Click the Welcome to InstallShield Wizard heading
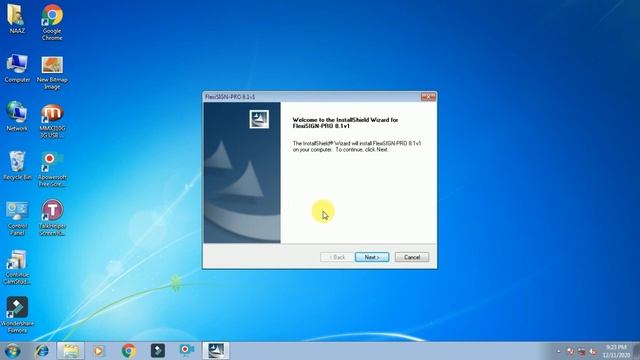This screenshot has height=360, width=640. (345, 123)
